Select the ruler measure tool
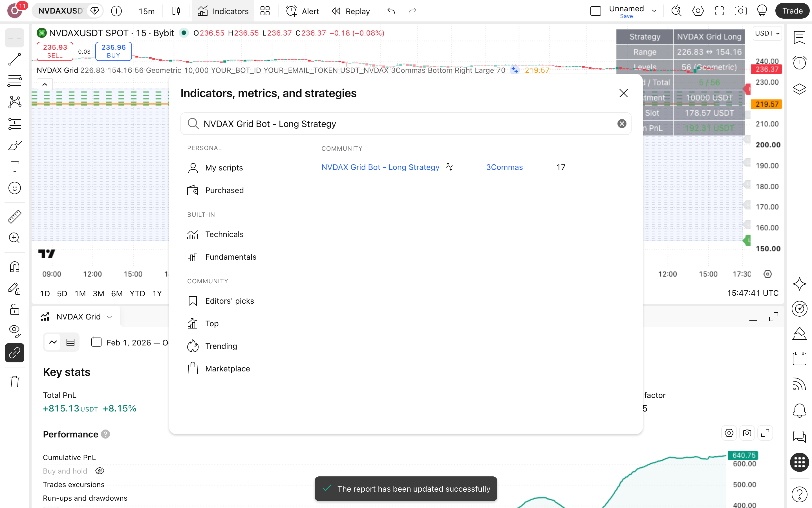 14,216
